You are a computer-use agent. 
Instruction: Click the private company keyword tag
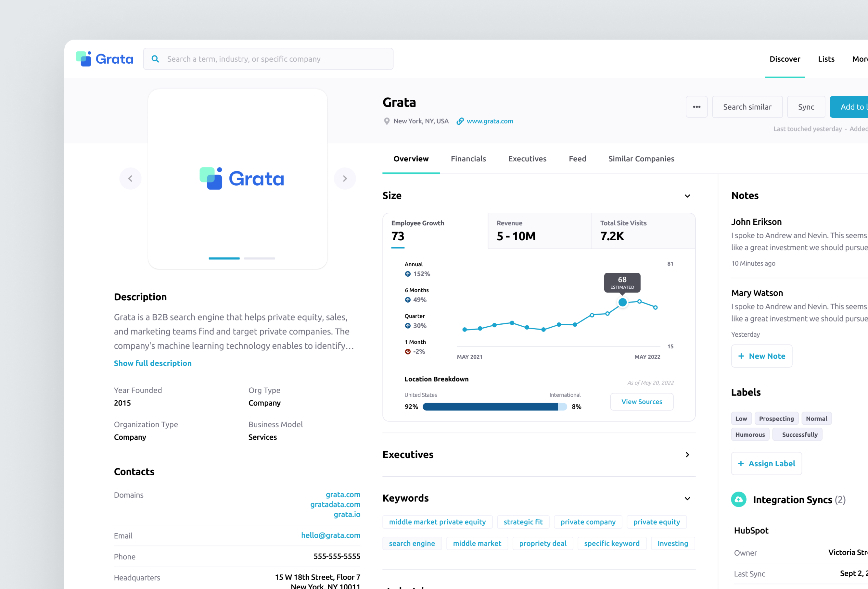tap(588, 522)
